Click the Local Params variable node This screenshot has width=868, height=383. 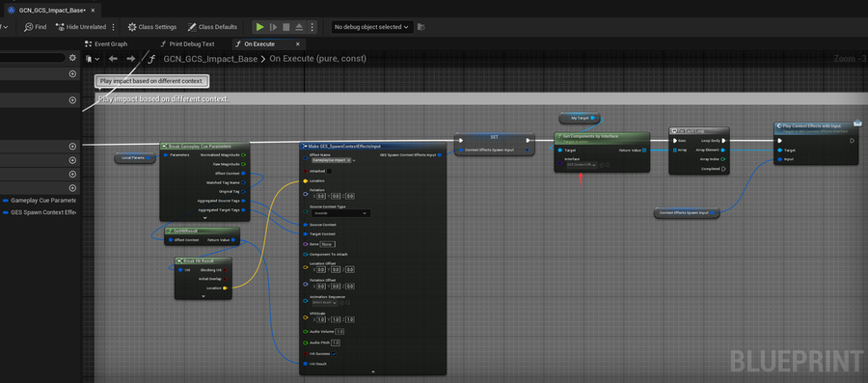[134, 158]
